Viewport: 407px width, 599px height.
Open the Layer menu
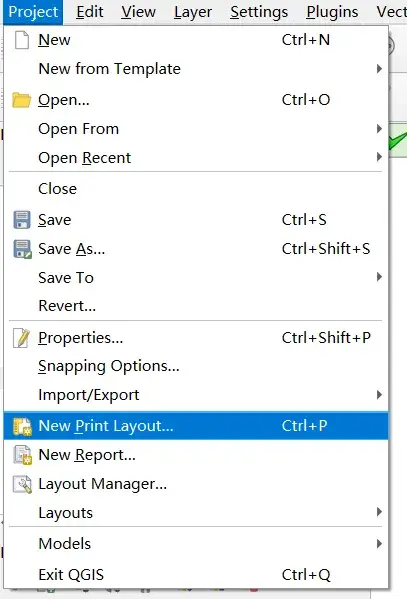tap(193, 12)
